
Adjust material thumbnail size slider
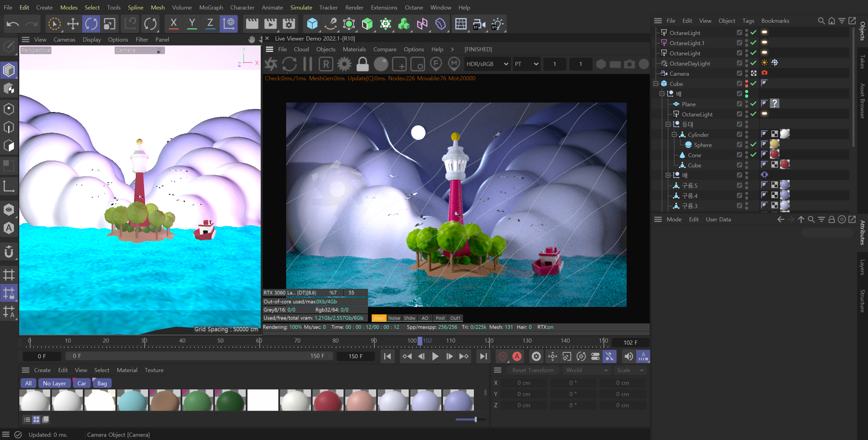click(x=475, y=420)
